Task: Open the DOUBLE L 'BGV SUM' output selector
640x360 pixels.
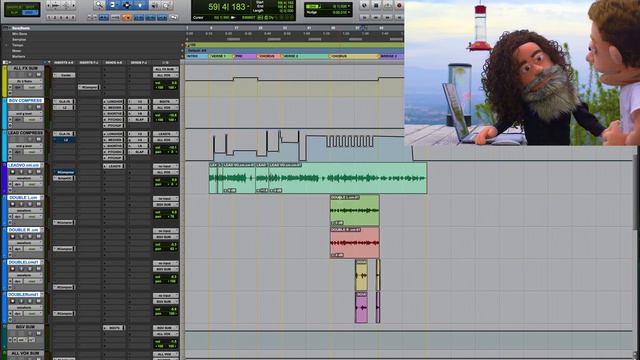Action: (x=165, y=204)
